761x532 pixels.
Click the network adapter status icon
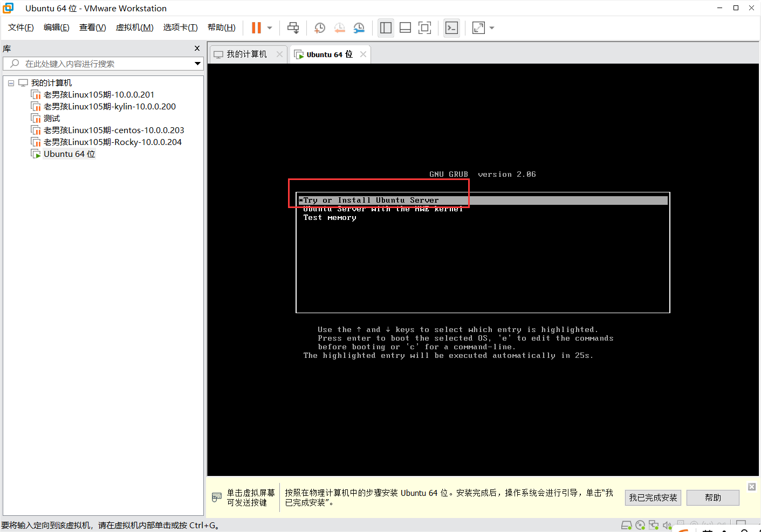coord(654,525)
